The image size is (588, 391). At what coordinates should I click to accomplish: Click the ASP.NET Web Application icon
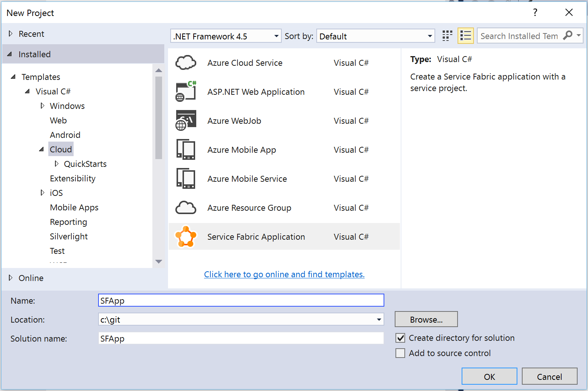186,91
